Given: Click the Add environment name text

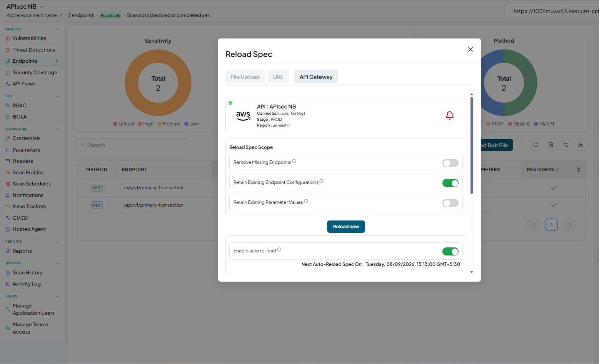Looking at the screenshot, I should click(x=32, y=15).
